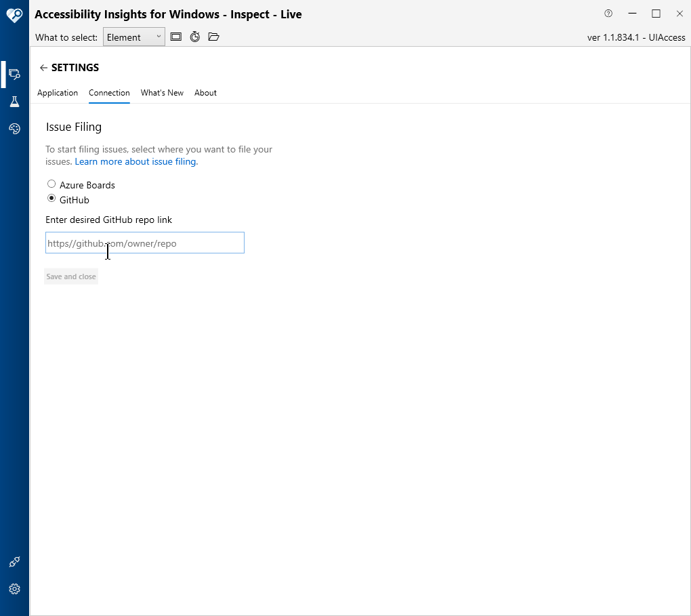
Task: Click the version 1.1.834.1 - UIAccess text
Action: click(636, 37)
